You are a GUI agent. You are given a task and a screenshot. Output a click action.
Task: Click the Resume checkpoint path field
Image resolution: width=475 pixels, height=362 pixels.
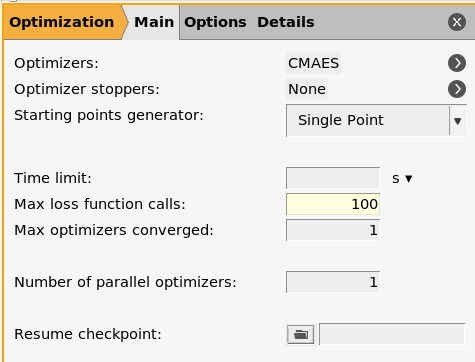point(392,334)
